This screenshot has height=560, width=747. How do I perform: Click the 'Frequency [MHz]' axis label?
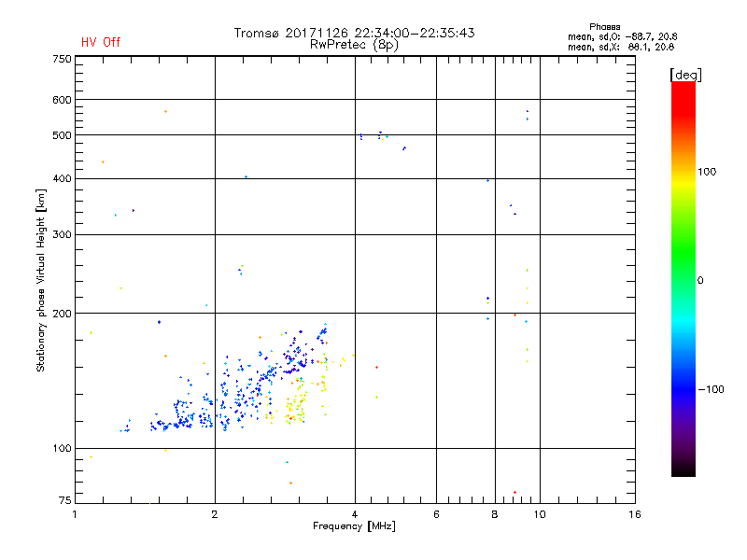click(x=354, y=526)
